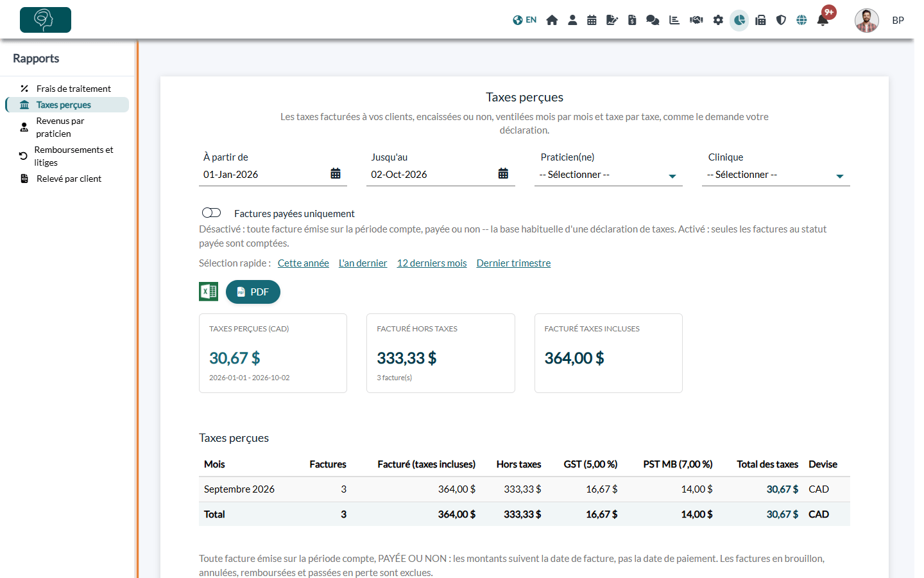Image resolution: width=924 pixels, height=578 pixels.
Task: Open the Jusqu'au calendar picker icon
Action: pyautogui.click(x=503, y=173)
